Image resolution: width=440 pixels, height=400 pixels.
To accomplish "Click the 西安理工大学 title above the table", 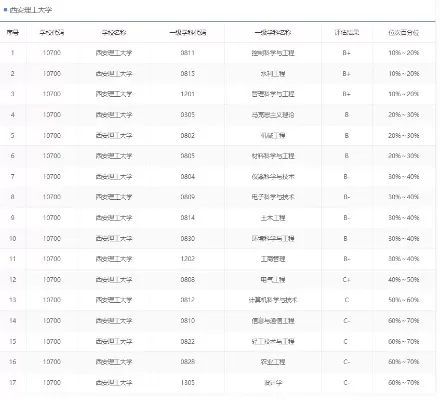I will pyautogui.click(x=31, y=10).
